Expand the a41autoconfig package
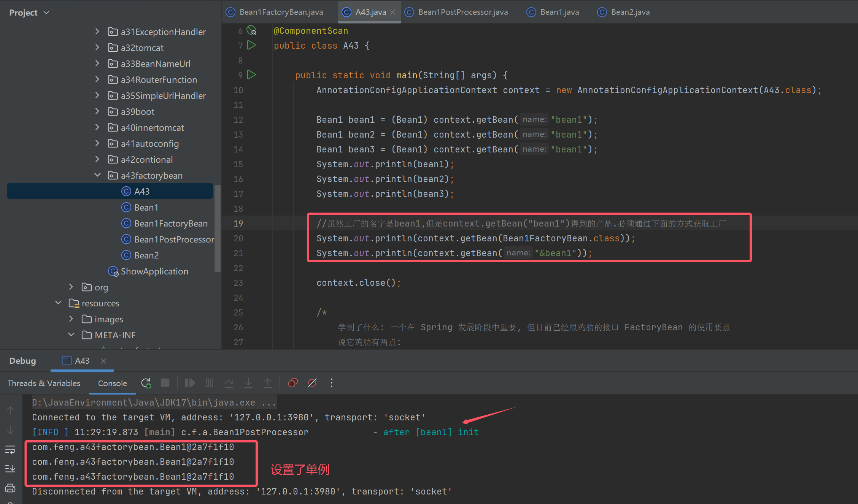The image size is (858, 504). [97, 143]
